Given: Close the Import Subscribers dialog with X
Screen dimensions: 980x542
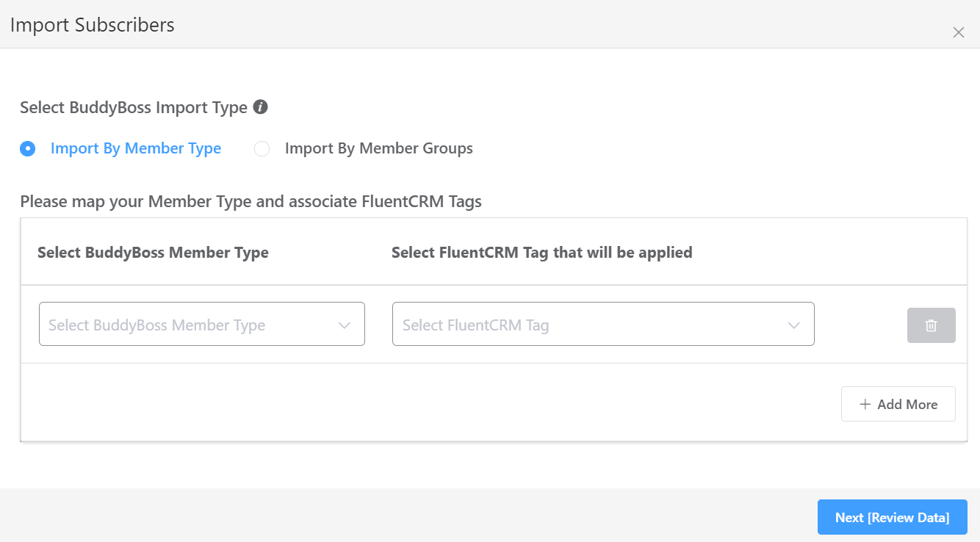Looking at the screenshot, I should pos(958,32).
